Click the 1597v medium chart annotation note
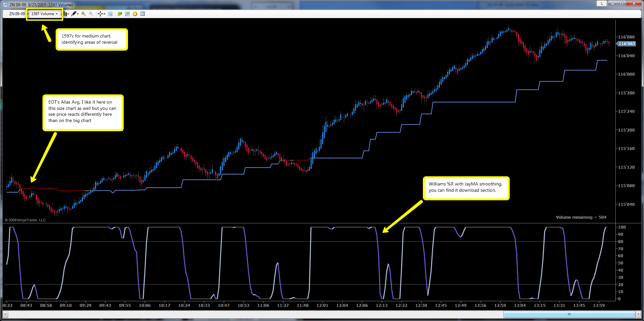Image resolution: width=644 pixels, height=321 pixels. click(x=91, y=39)
